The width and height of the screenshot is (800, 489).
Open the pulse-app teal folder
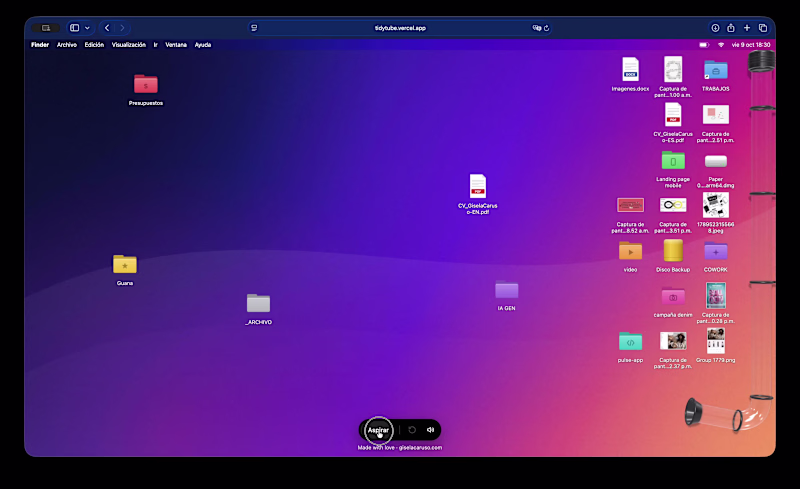pyautogui.click(x=630, y=341)
